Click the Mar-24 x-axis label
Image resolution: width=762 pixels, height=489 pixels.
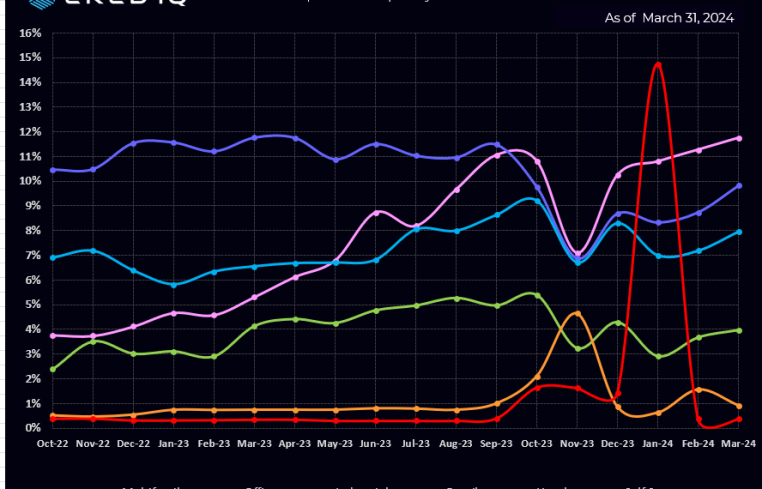(x=738, y=443)
